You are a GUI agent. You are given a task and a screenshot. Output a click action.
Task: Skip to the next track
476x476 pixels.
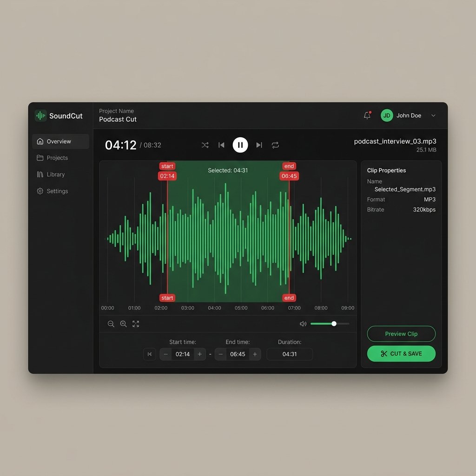[259, 145]
